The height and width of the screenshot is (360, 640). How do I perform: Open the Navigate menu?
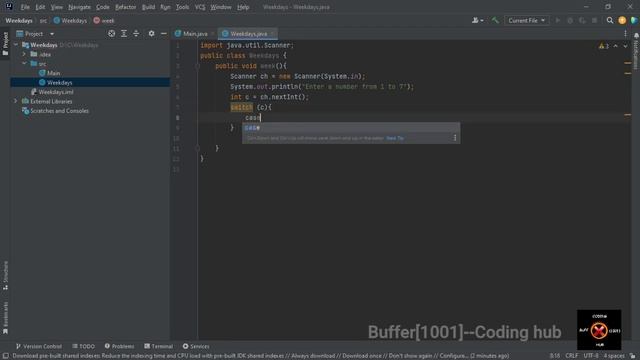pyautogui.click(x=79, y=7)
